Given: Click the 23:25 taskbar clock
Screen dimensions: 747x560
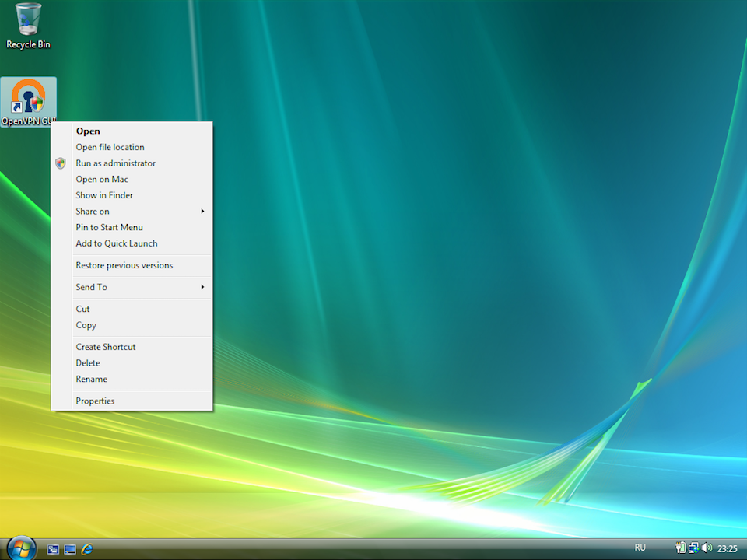Looking at the screenshot, I should coord(727,548).
